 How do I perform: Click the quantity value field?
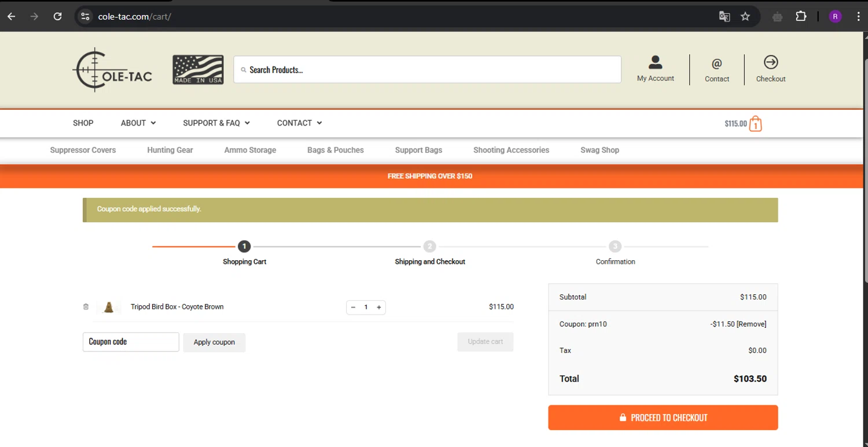tap(366, 307)
